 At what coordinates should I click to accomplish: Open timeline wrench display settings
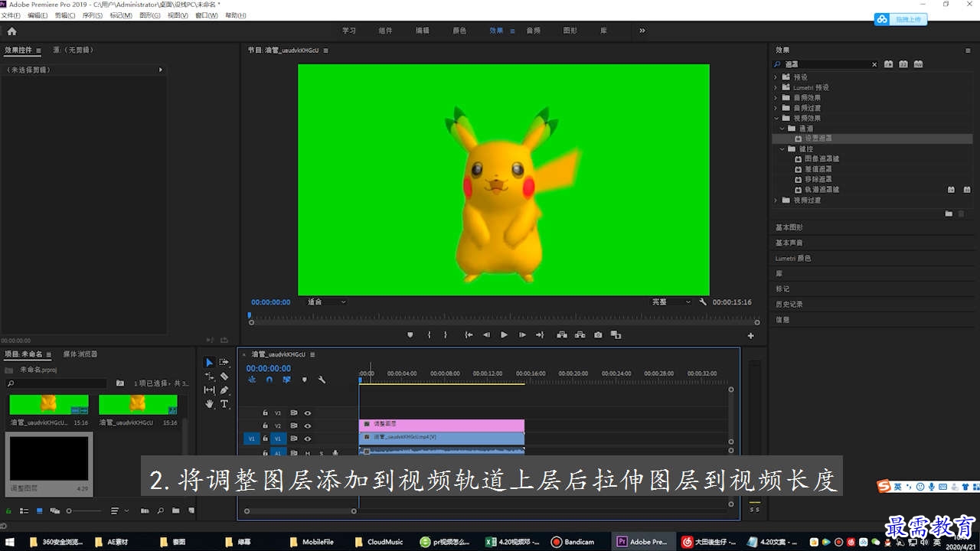tap(322, 380)
